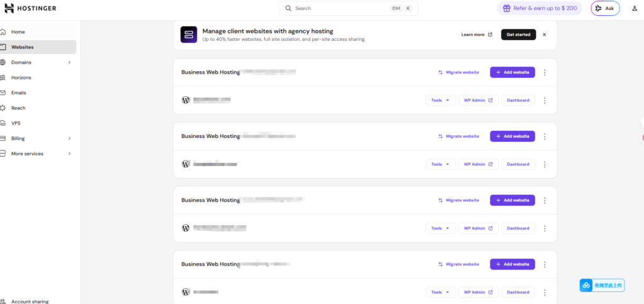
Task: Click the Hostinger logo in header
Action: click(x=31, y=8)
